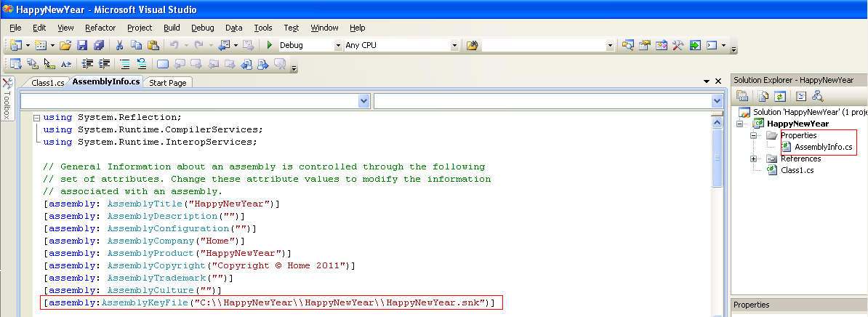The height and width of the screenshot is (317, 868).
Task: Open the Build menu
Action: [x=172, y=28]
